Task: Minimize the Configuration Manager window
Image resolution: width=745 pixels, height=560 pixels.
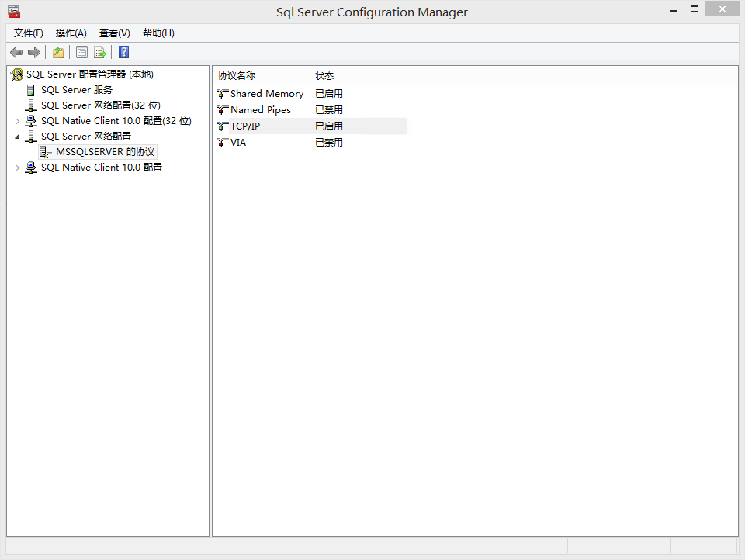Action: (x=674, y=9)
